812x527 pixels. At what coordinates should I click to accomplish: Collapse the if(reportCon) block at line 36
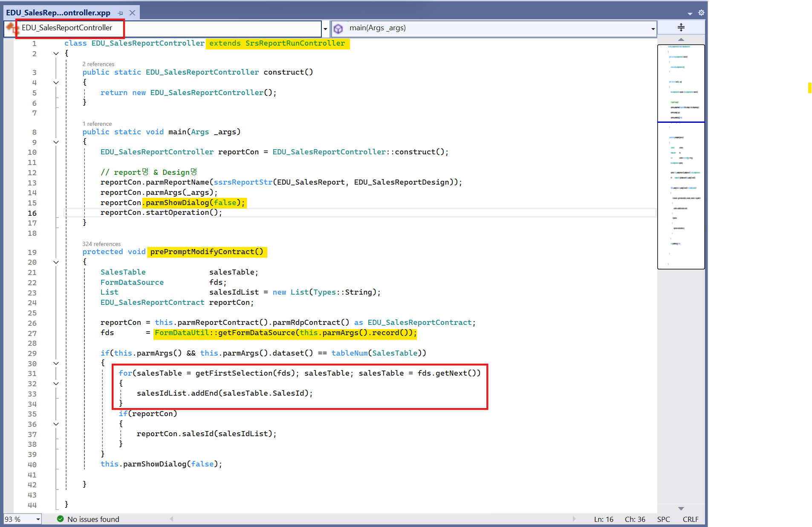[x=56, y=424]
